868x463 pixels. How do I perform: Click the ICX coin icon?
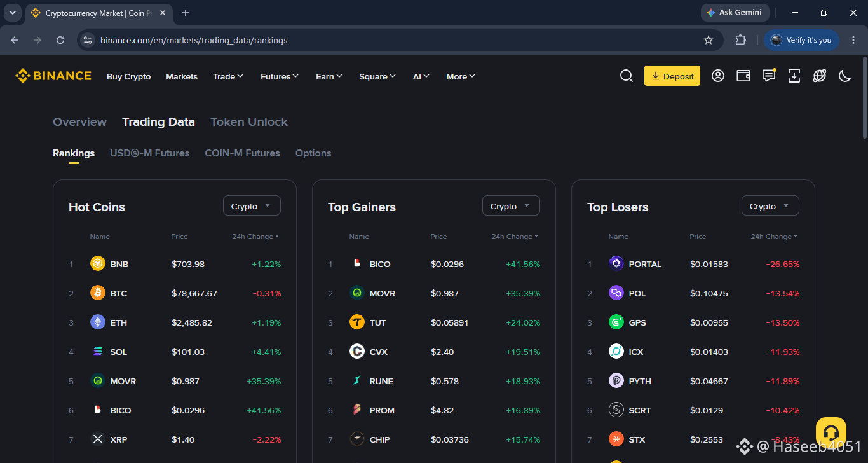click(616, 352)
